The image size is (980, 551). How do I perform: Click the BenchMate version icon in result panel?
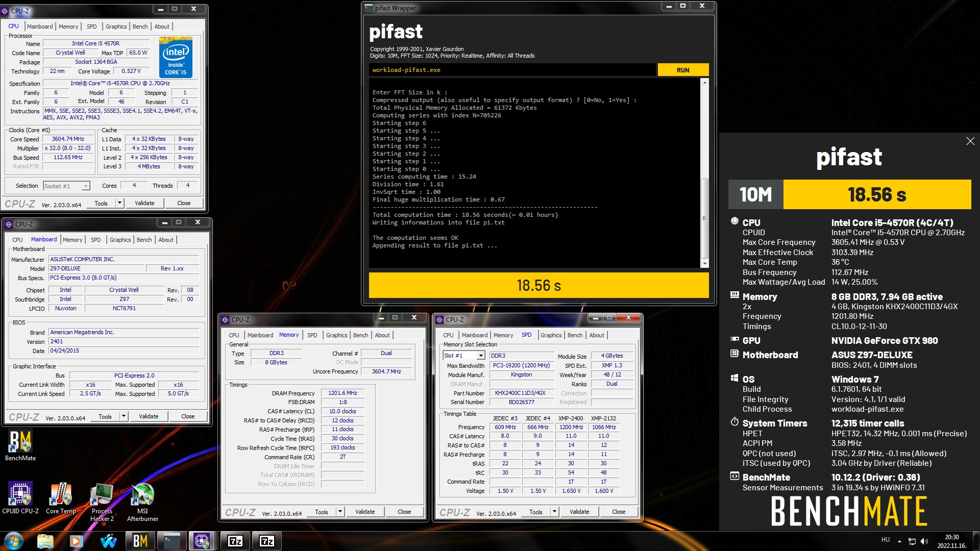pos(734,476)
